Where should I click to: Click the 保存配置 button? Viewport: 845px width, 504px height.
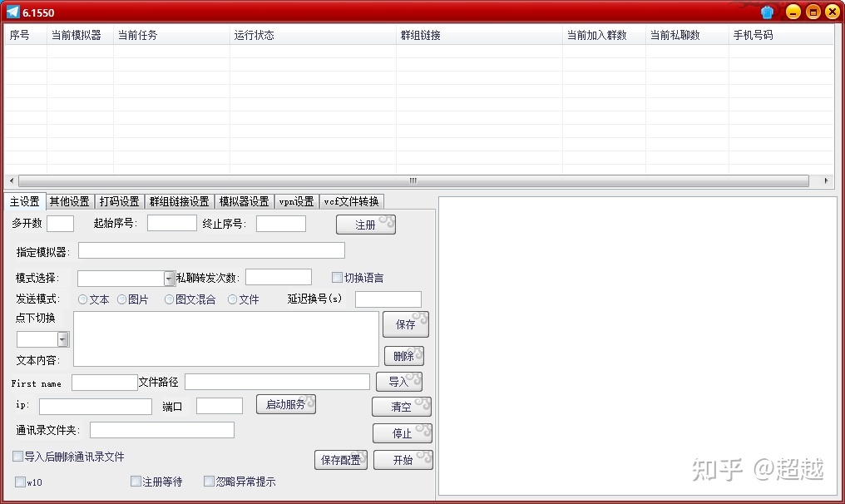click(x=341, y=460)
